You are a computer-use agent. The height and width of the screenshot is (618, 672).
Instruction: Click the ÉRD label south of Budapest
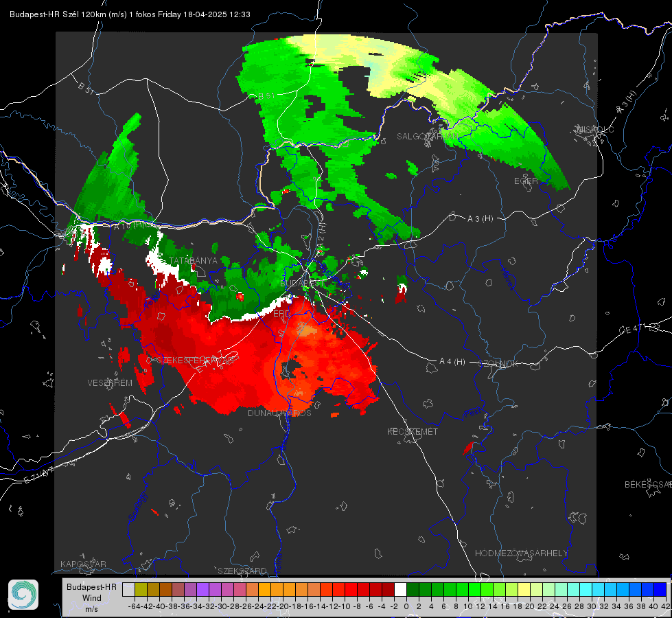click(281, 314)
